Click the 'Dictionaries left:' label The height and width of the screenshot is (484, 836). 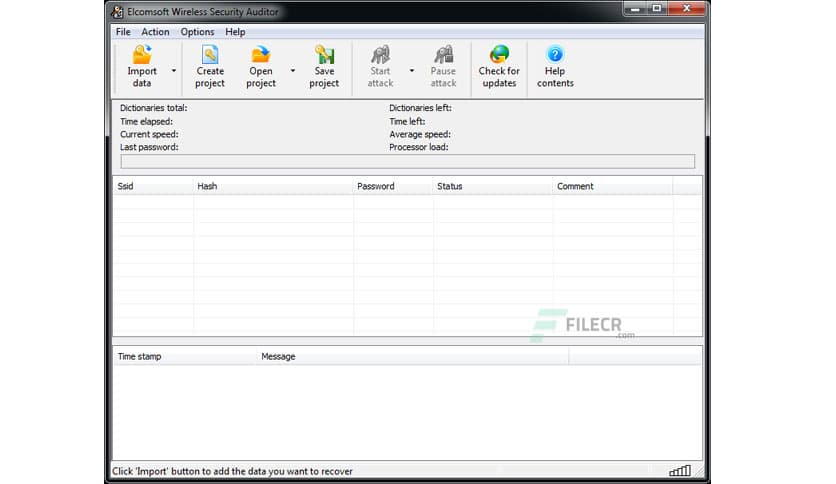[420, 108]
